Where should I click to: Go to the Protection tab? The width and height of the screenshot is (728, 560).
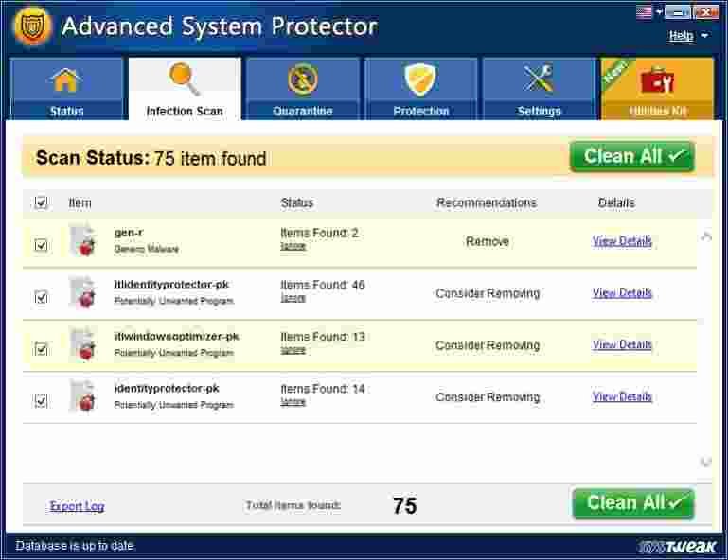[420, 89]
